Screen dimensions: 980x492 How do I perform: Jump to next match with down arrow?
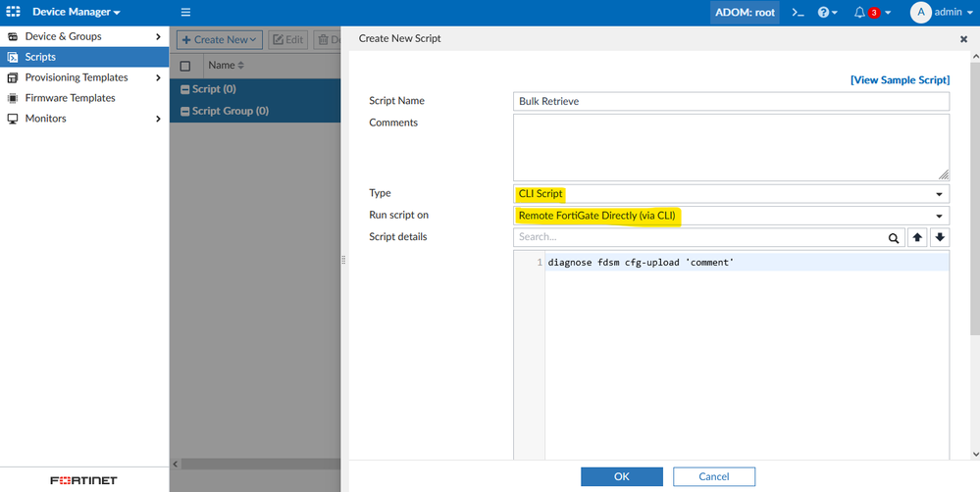[x=940, y=237]
